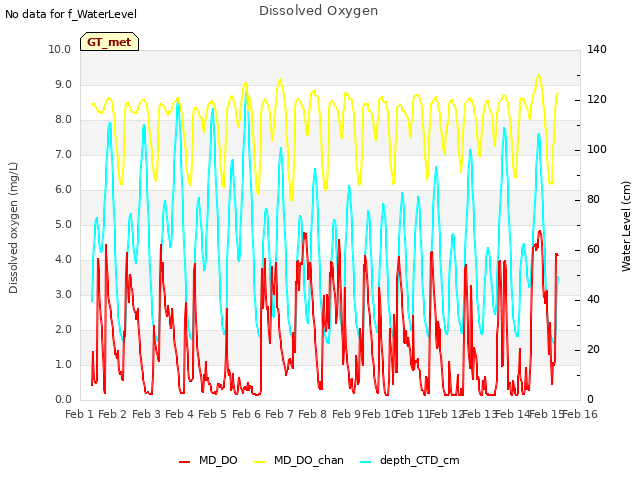The height and width of the screenshot is (480, 640).
Task: Click the Feb 9 x-axis tick label
Action: pyautogui.click(x=346, y=414)
